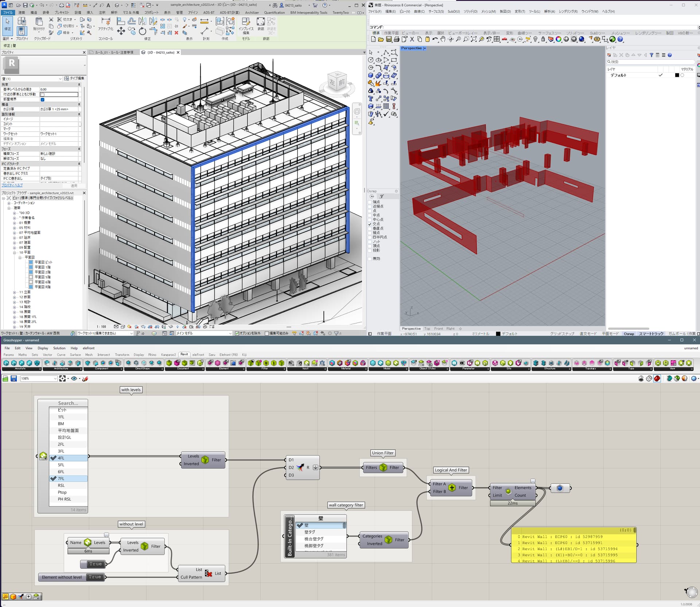Click Grasshopper preview eye icon
The width and height of the screenshot is (700, 607).
(x=74, y=379)
